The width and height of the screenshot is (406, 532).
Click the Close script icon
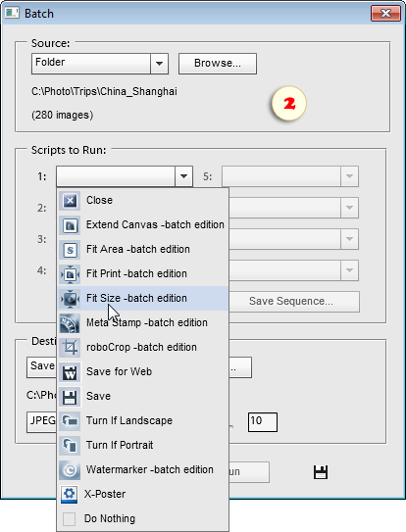(x=70, y=201)
